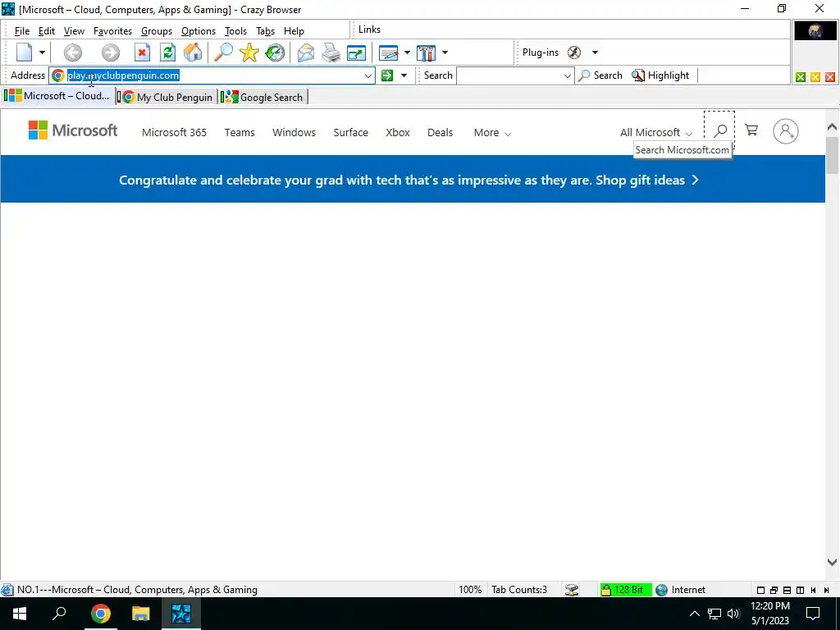840x630 pixels.
Task: Open the Edit menu
Action: [47, 31]
